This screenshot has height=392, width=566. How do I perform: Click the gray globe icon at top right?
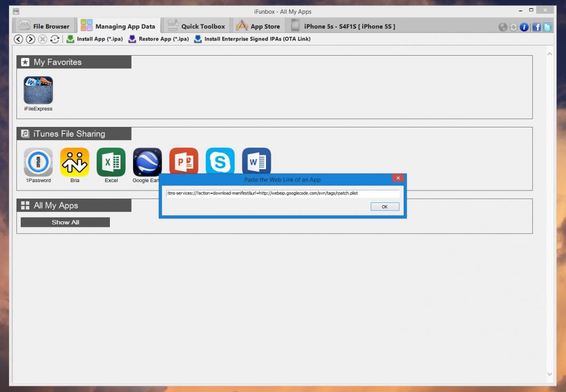(x=503, y=27)
